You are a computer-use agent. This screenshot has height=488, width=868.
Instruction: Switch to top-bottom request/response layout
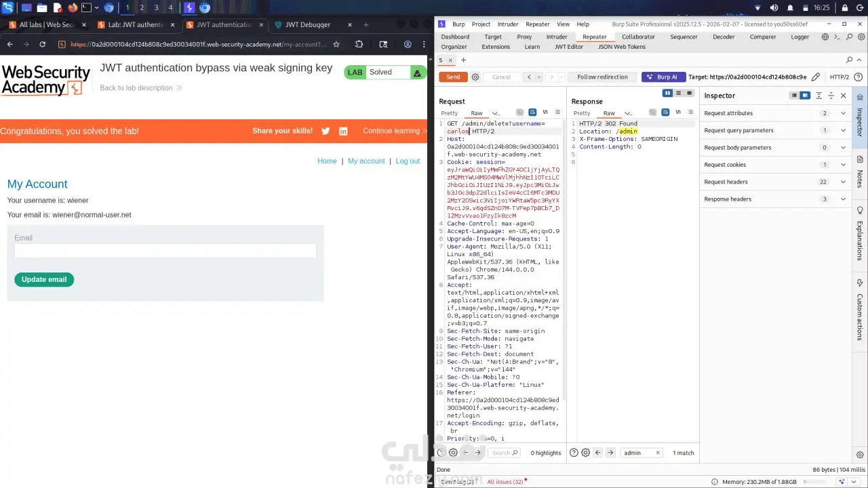[679, 94]
